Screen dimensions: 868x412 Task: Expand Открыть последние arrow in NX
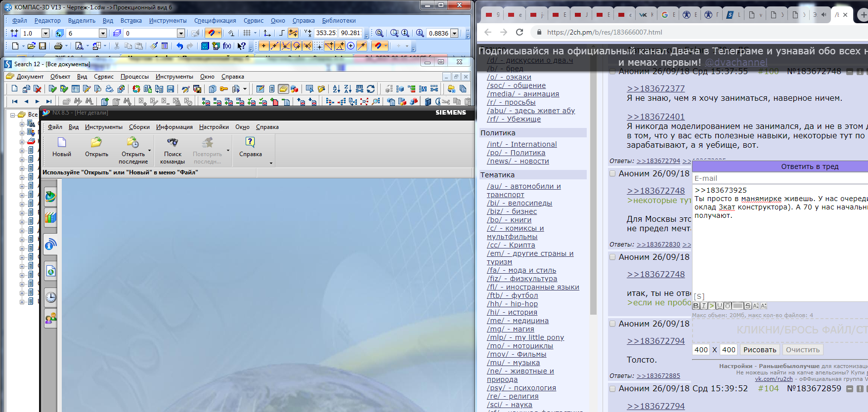(x=149, y=150)
